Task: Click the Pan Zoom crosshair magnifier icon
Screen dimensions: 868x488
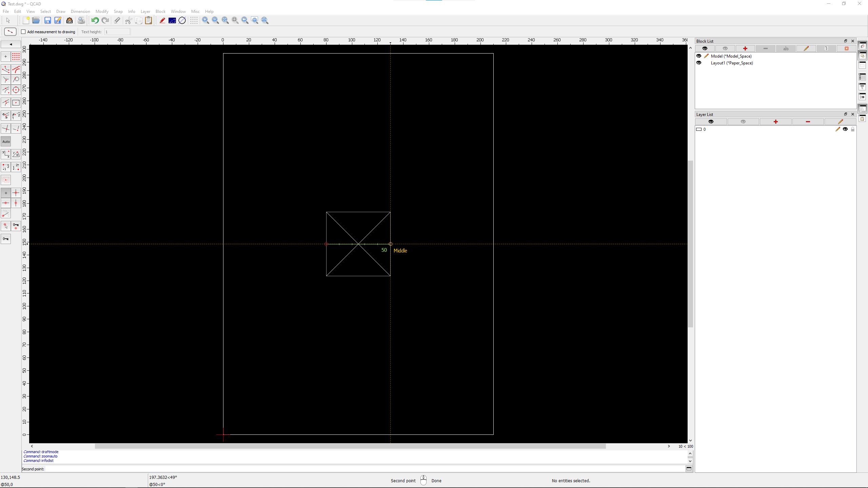Action: [x=265, y=20]
